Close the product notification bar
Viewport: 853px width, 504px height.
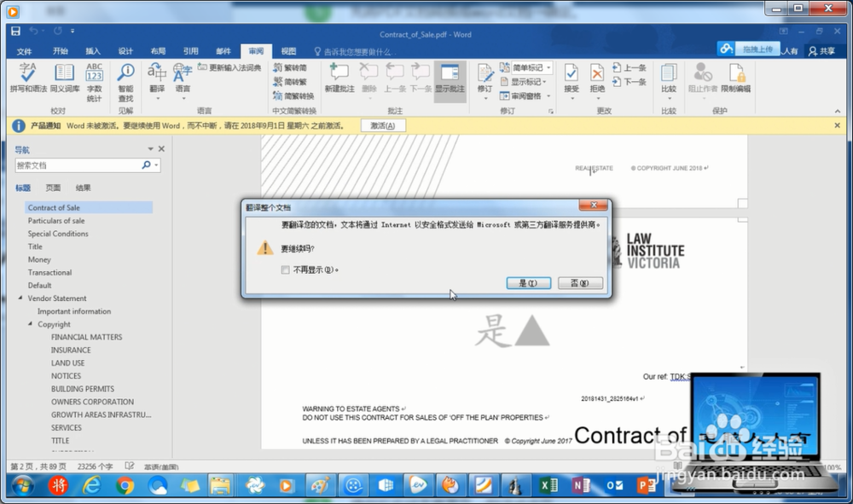point(838,125)
